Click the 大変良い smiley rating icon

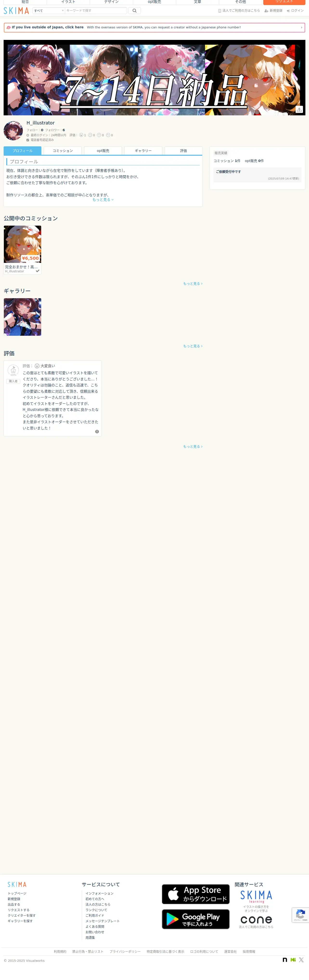[37, 366]
